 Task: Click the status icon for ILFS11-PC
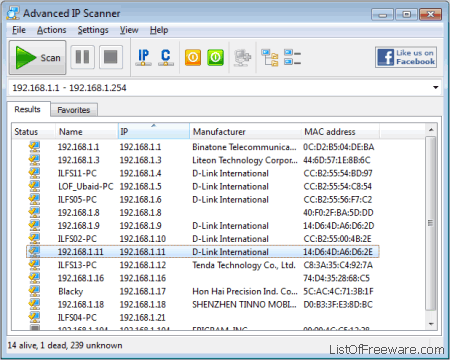pyautogui.click(x=34, y=173)
